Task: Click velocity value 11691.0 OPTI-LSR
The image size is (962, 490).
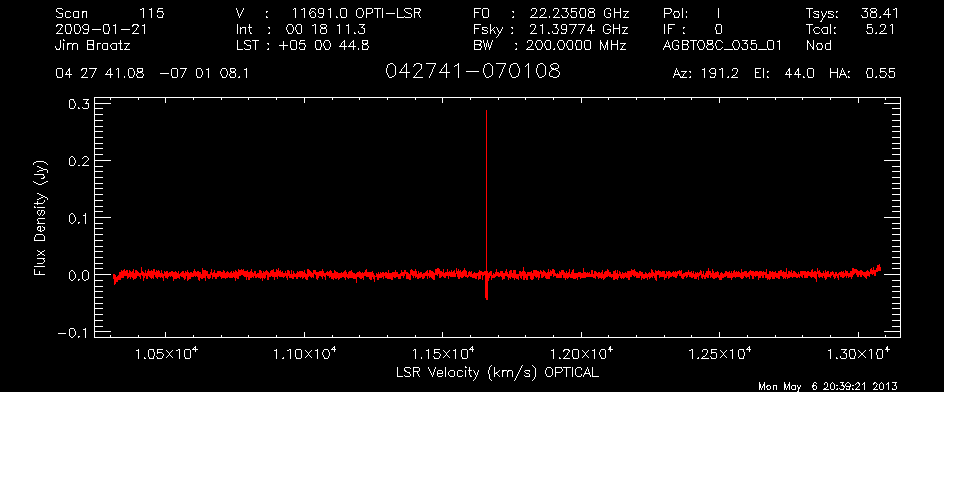Action: click(x=356, y=13)
